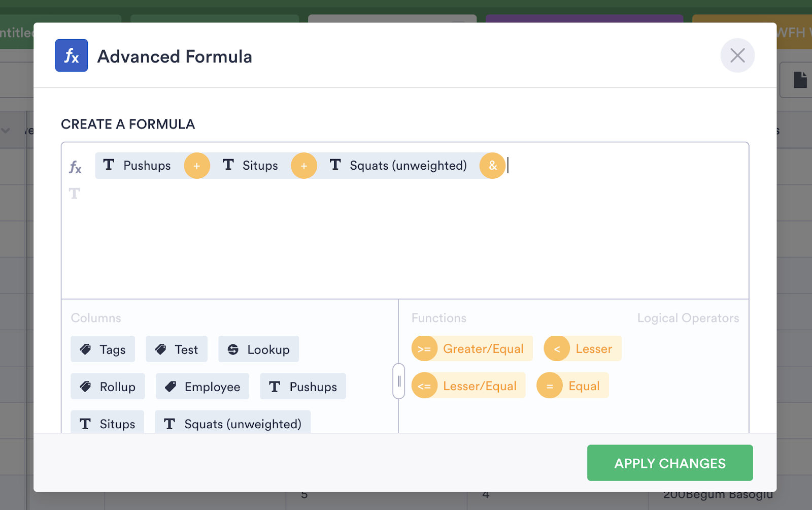Insert the Lesser/Equal logical operator

(468, 386)
